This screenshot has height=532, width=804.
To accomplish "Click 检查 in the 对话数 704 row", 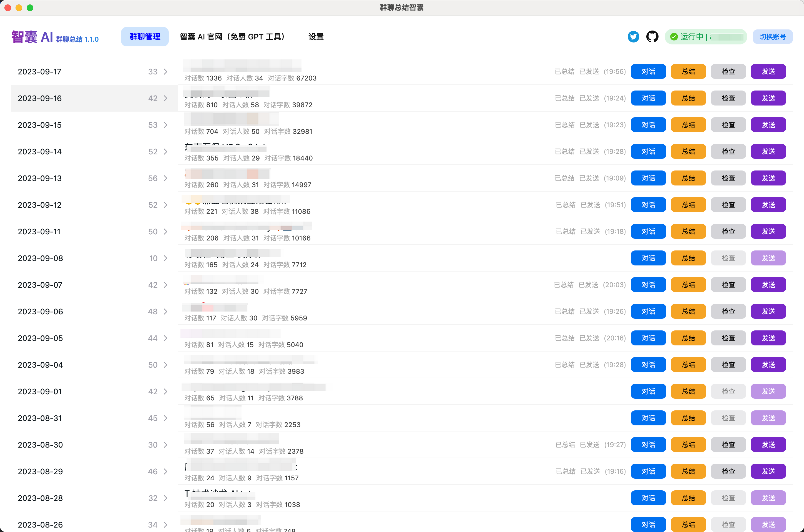I will click(728, 125).
